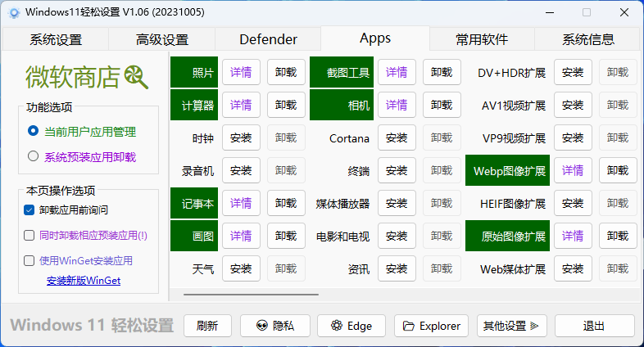Switch to the 系统设置 tab
This screenshot has height=347, width=644.
click(x=56, y=39)
